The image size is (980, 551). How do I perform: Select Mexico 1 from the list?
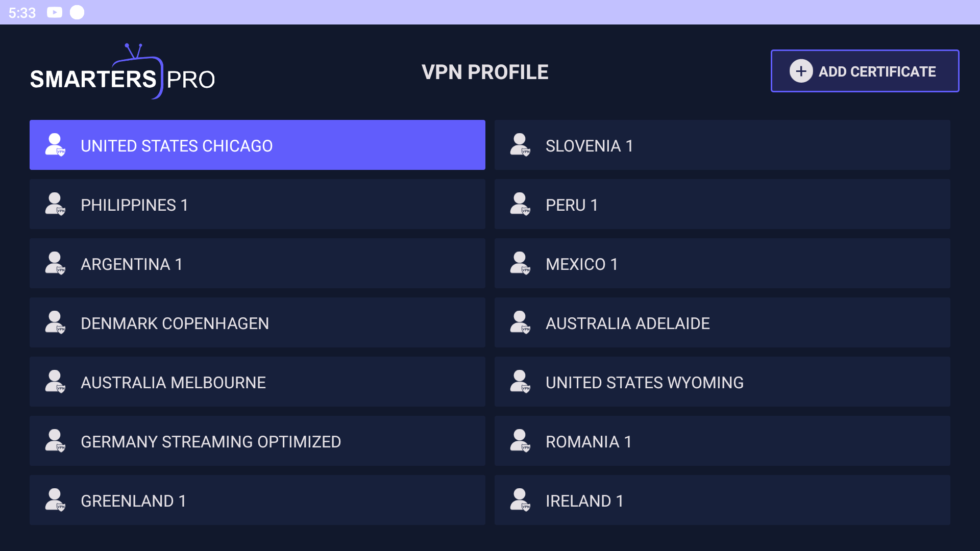click(x=722, y=263)
